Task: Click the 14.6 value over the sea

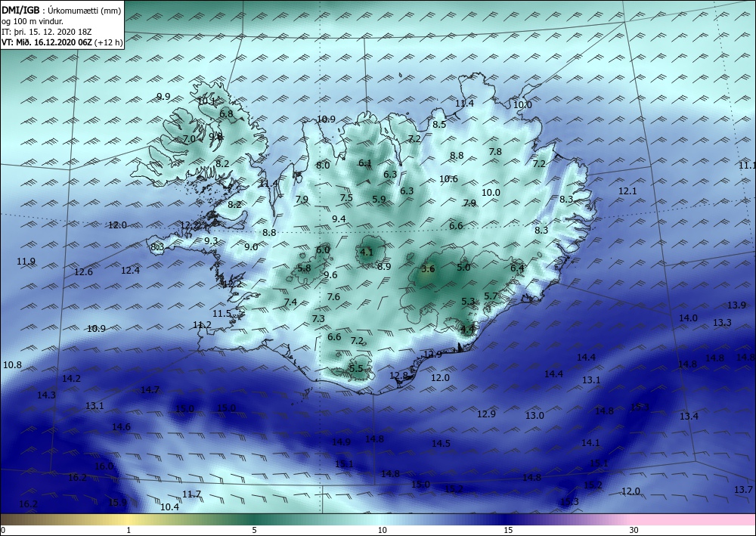Action: pos(121,426)
